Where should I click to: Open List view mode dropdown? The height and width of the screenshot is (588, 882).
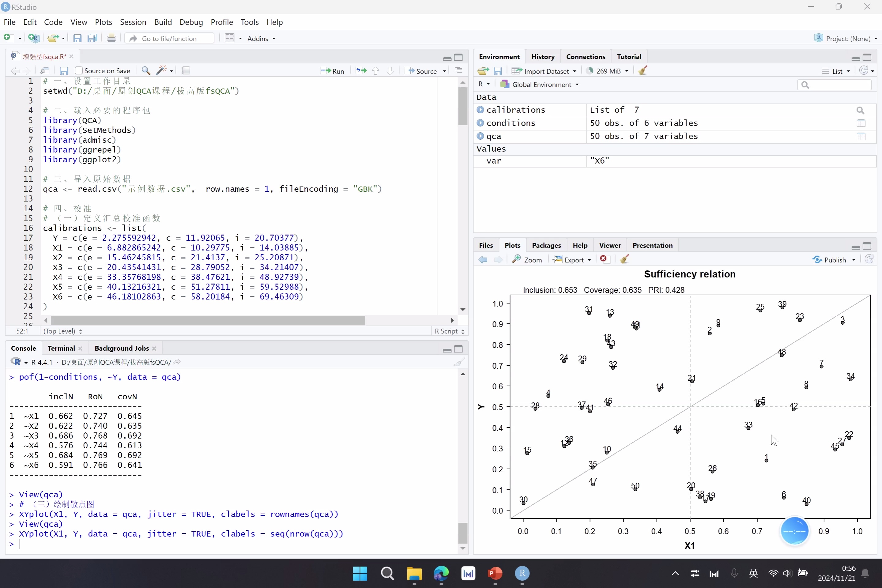pos(836,71)
